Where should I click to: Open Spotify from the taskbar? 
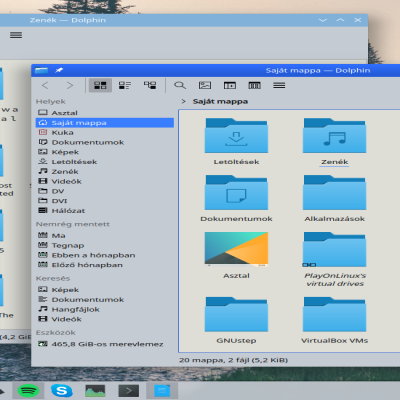28,391
